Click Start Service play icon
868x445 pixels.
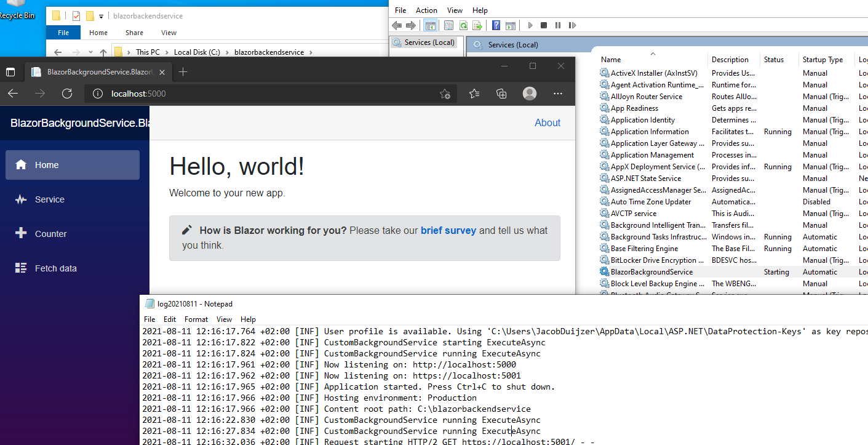coord(530,25)
